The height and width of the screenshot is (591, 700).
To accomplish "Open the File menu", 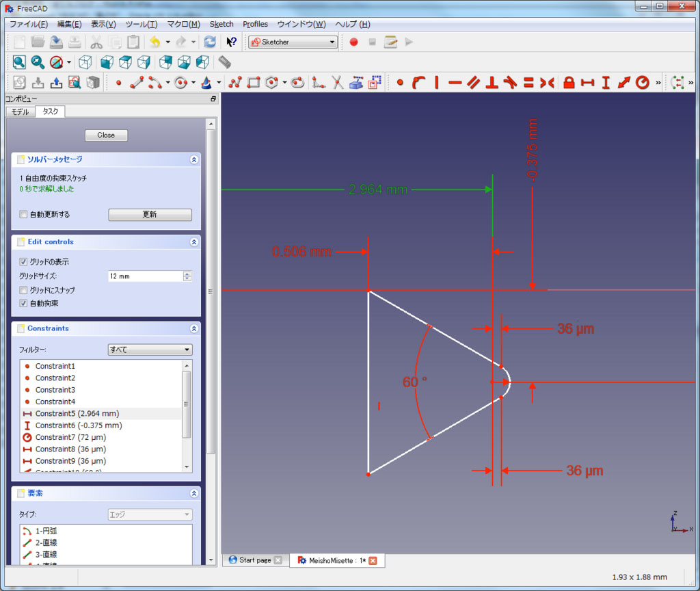I will tap(29, 24).
